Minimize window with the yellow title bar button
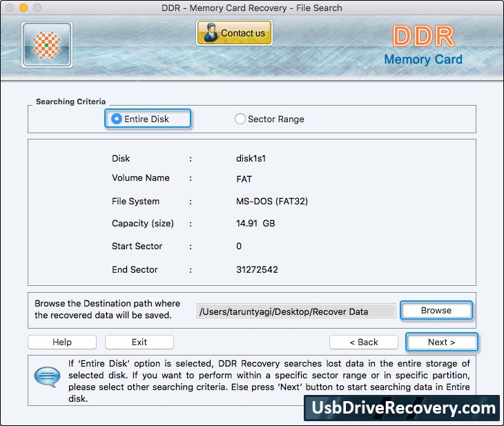This screenshot has height=426, width=504. (x=23, y=8)
